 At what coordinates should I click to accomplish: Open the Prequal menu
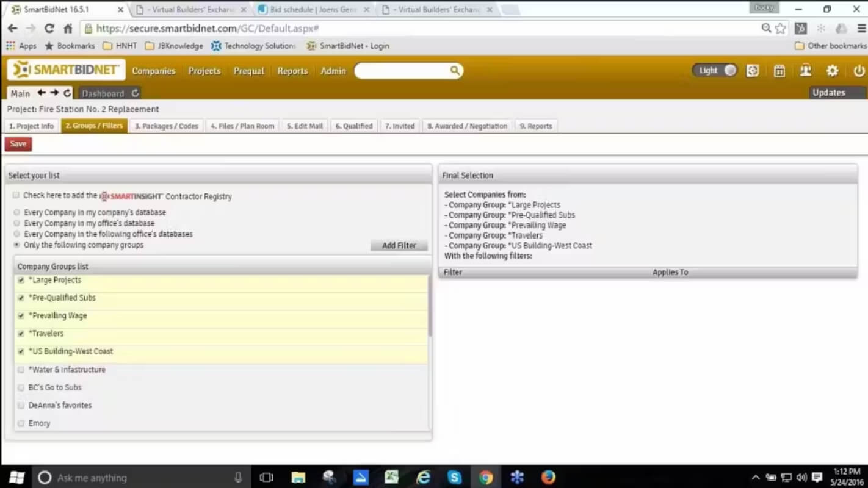point(249,71)
